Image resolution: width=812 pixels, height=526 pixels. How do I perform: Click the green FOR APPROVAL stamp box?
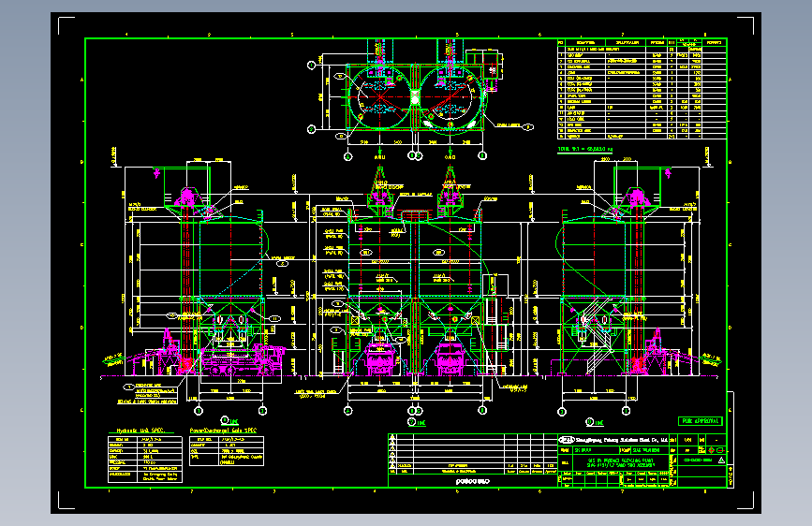click(x=701, y=421)
